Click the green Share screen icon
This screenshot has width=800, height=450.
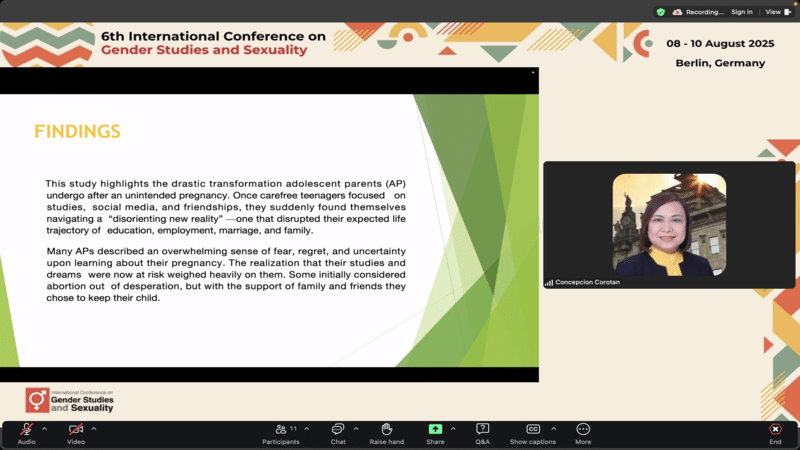click(435, 430)
